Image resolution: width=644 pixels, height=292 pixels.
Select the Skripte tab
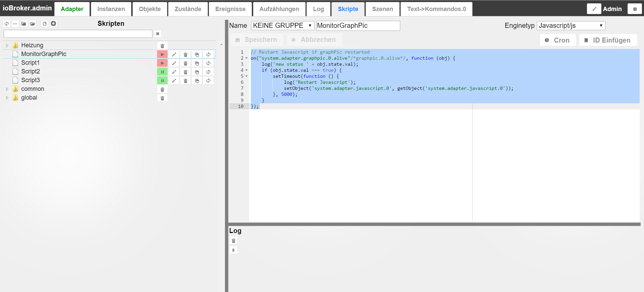tap(348, 9)
